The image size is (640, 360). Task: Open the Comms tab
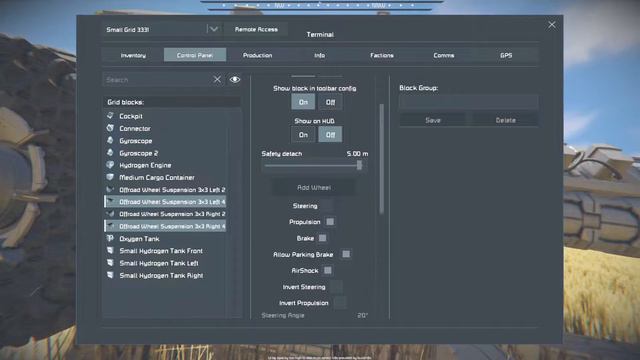point(444,55)
